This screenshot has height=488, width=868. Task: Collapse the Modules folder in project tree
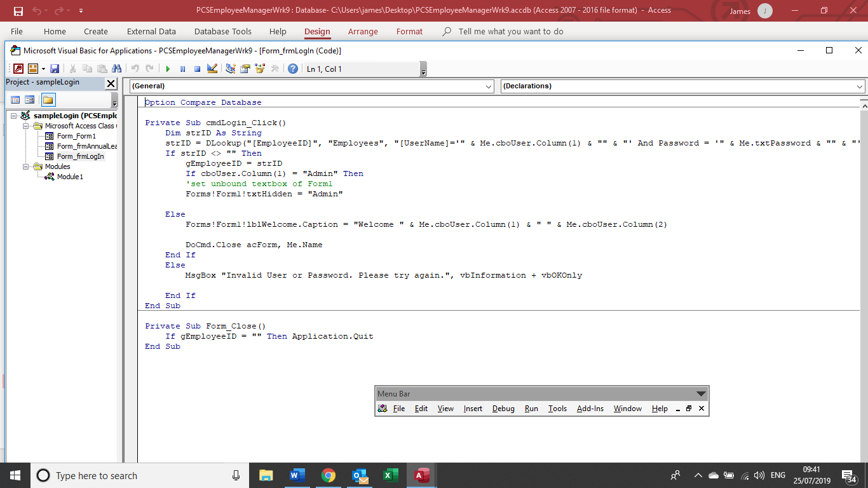point(27,166)
